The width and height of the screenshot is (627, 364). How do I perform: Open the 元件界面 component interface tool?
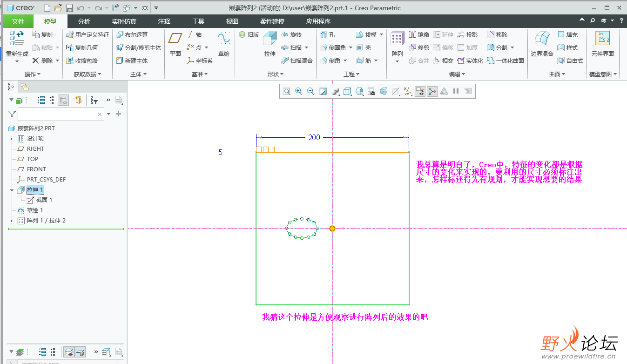pos(602,44)
